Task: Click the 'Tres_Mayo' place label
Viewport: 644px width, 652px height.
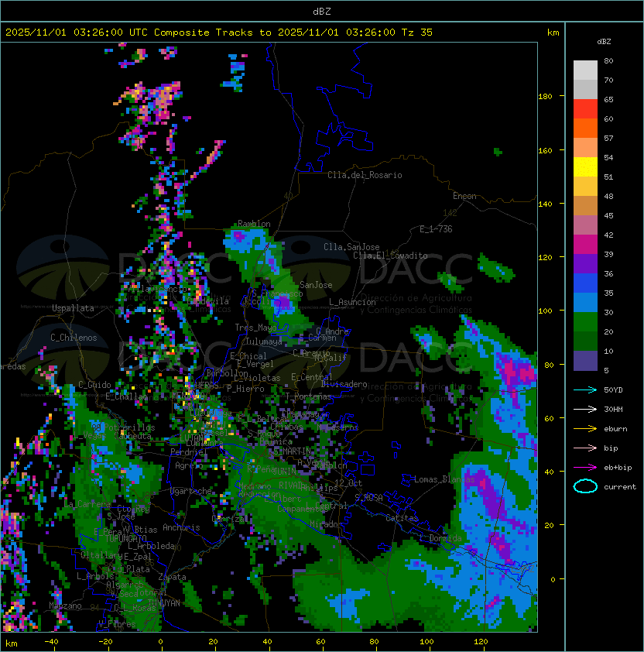Action: (255, 328)
